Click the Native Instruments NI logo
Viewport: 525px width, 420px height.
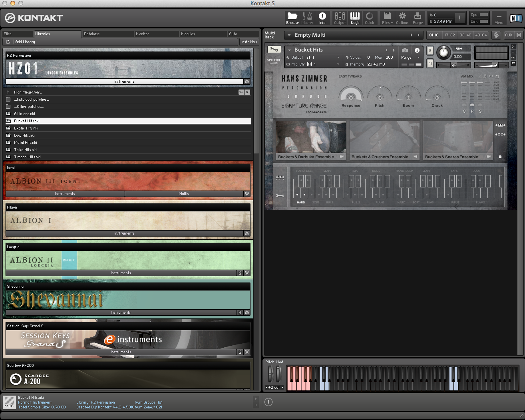515,18
